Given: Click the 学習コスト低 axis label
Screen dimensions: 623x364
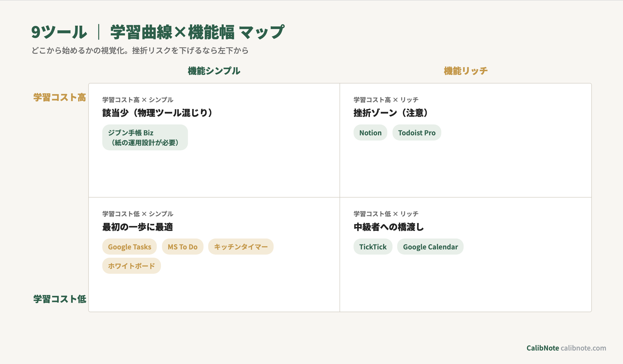Looking at the screenshot, I should coord(59,299).
